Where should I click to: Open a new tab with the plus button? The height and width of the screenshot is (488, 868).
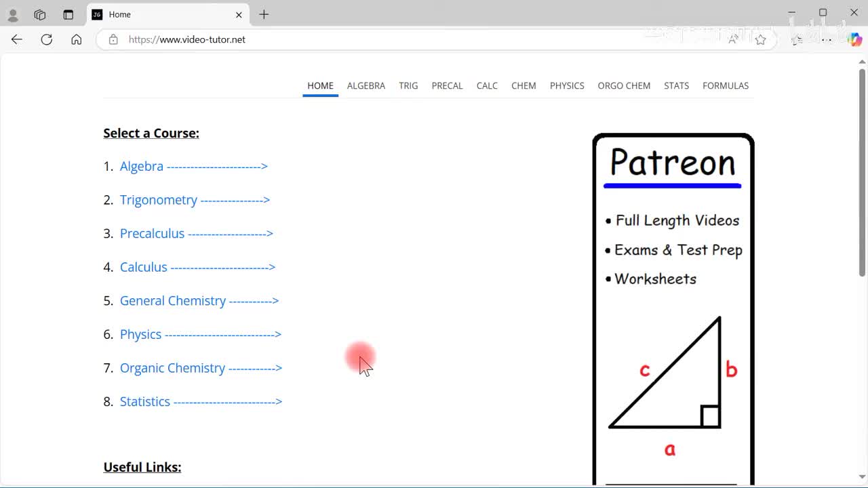coord(264,14)
